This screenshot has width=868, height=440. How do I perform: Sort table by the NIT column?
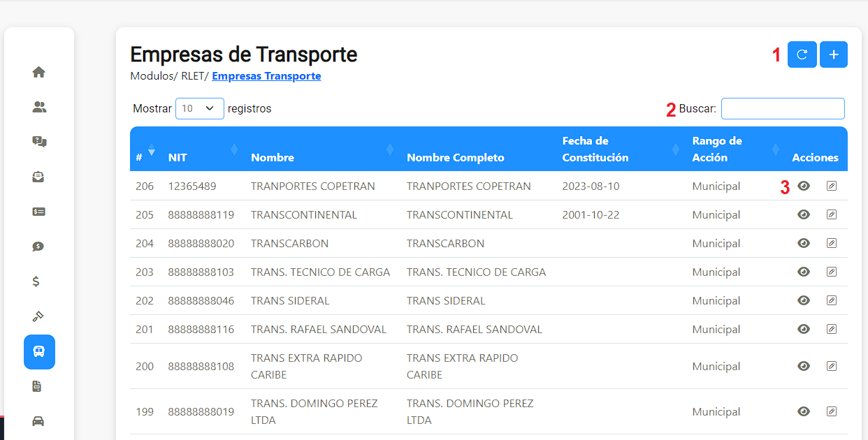(203, 149)
